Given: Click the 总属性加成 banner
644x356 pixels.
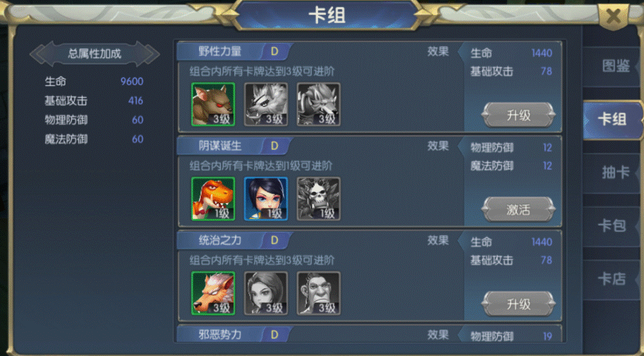Looking at the screenshot, I should point(95,54).
